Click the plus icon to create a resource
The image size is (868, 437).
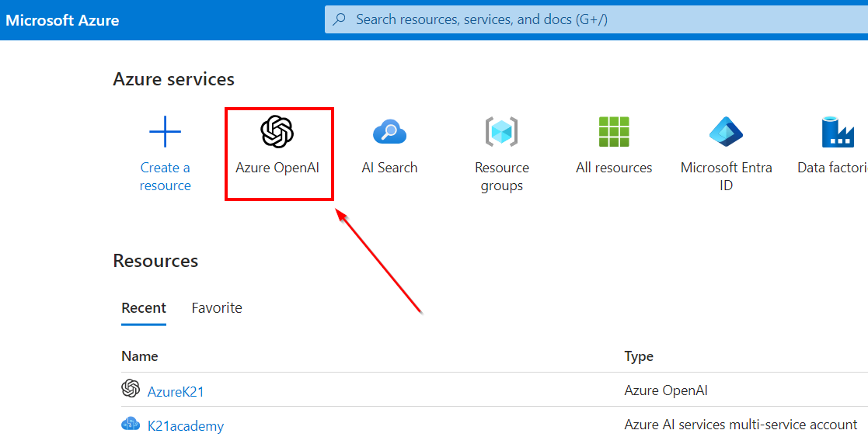(165, 133)
